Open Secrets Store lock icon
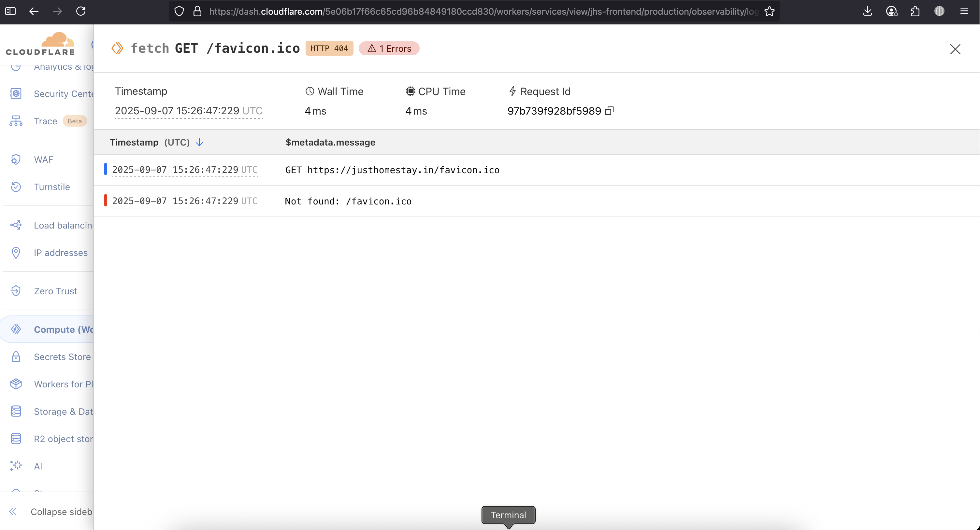 coord(16,356)
